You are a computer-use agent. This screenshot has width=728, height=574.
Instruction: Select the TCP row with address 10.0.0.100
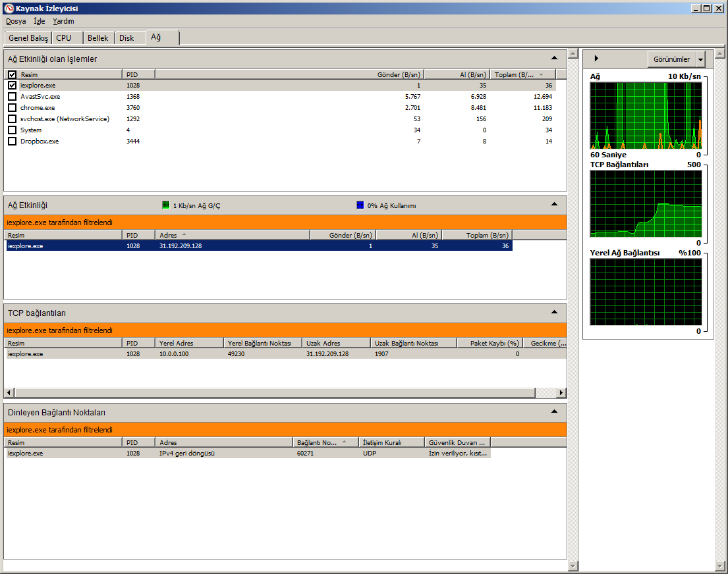[286, 353]
